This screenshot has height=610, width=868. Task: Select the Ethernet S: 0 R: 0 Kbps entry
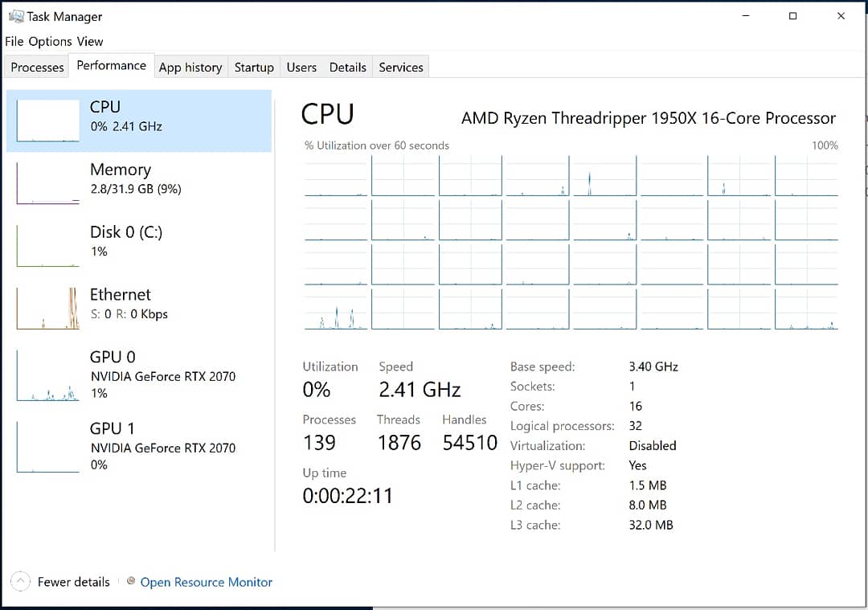tap(138, 309)
